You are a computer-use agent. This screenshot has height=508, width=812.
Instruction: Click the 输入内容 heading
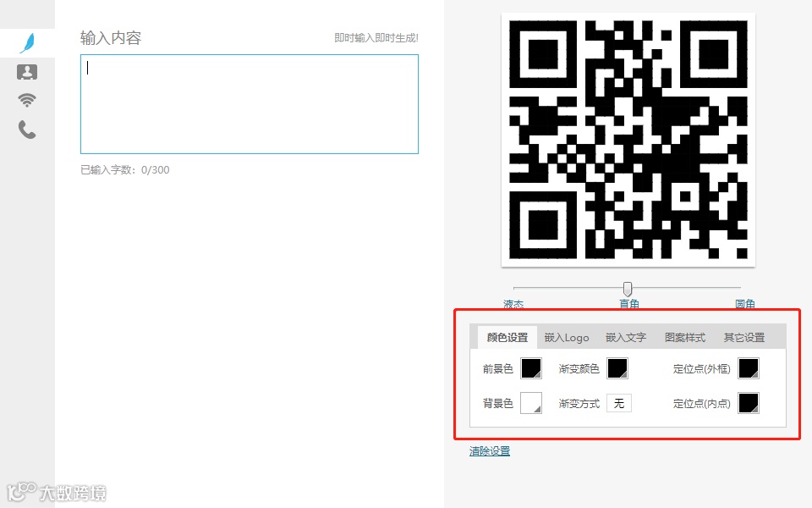click(x=111, y=38)
